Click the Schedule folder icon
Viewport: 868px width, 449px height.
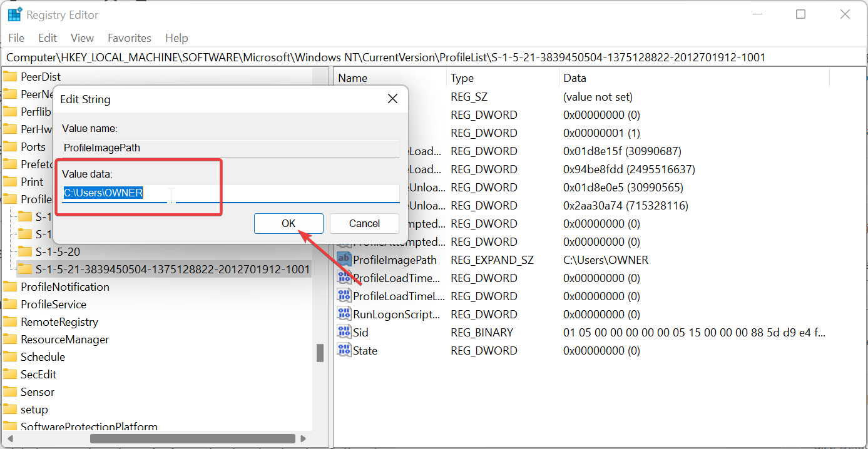point(9,357)
